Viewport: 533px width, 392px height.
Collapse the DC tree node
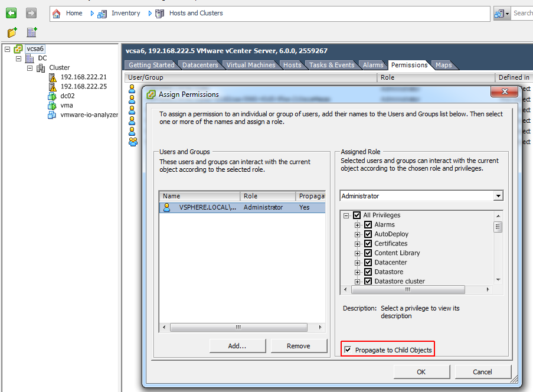tap(19, 58)
